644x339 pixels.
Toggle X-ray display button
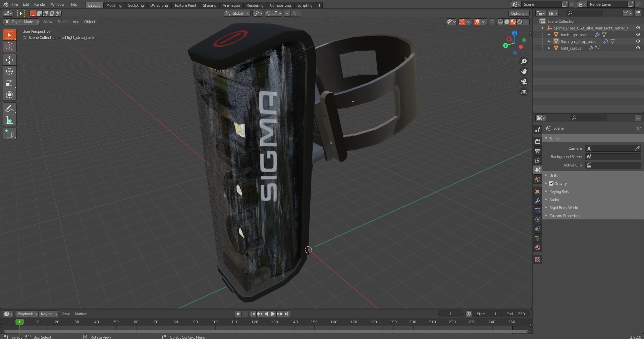click(492, 22)
